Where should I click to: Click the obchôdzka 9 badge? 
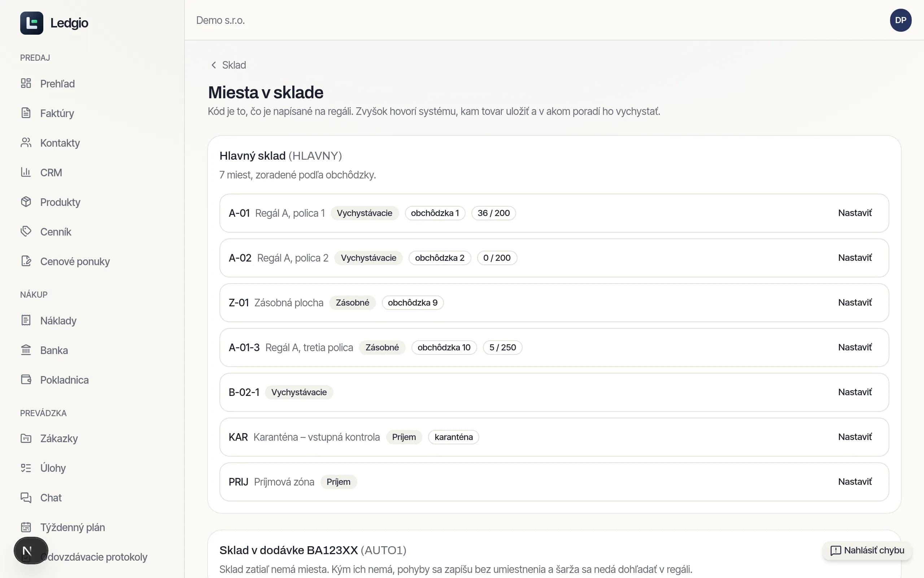(x=413, y=302)
